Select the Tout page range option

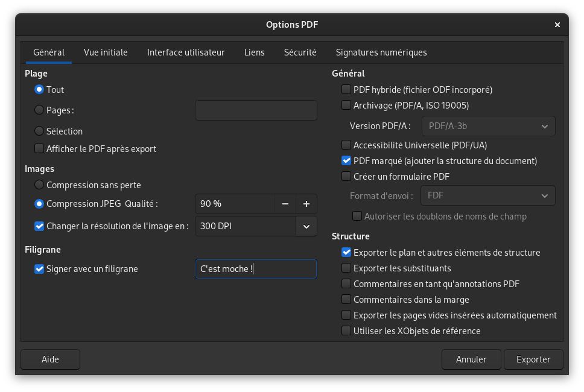pyautogui.click(x=39, y=89)
